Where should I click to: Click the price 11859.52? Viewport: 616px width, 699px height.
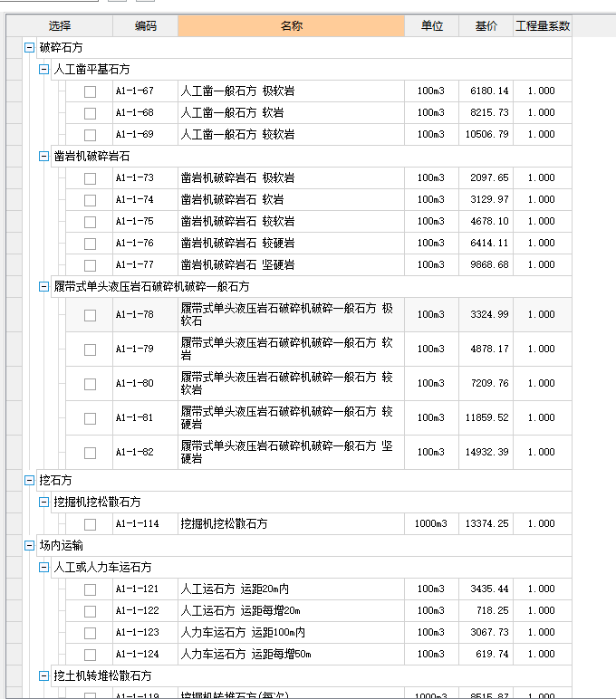coord(486,417)
